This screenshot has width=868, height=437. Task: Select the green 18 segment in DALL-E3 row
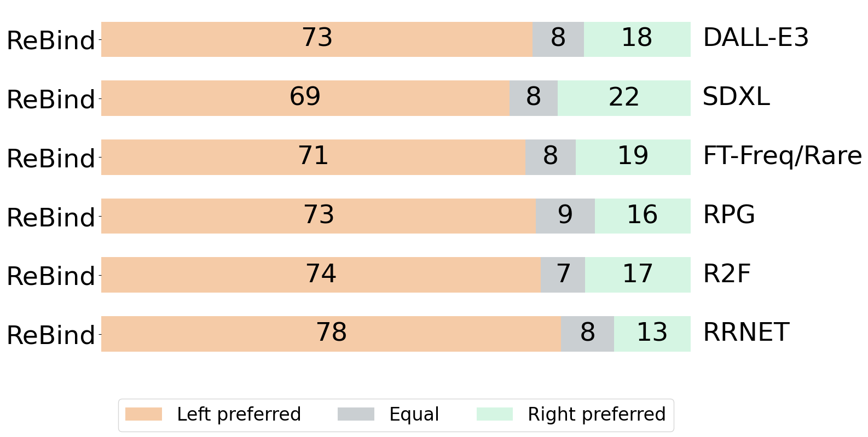pos(636,39)
